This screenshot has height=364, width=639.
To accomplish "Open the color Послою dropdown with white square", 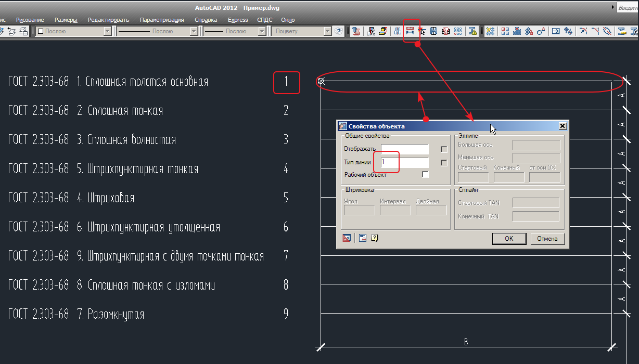I will pos(73,31).
